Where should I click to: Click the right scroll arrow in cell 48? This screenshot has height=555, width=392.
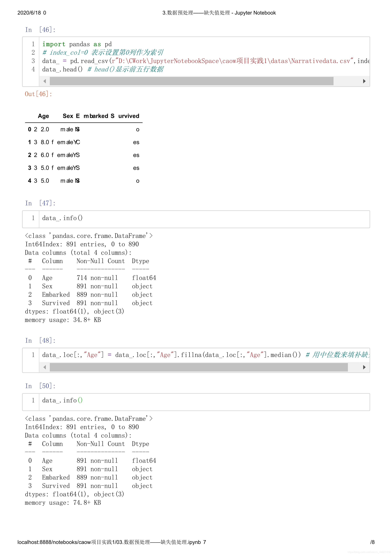tap(364, 367)
